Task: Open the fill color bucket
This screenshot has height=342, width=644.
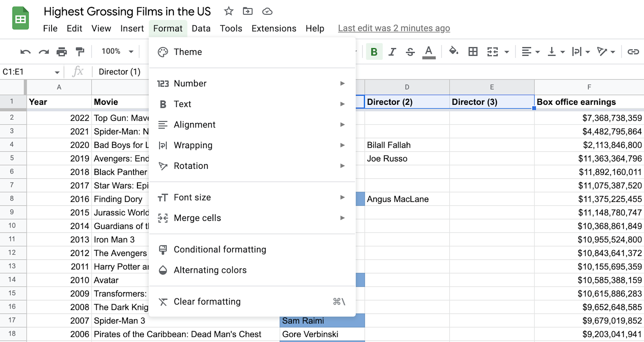Action: 453,52
